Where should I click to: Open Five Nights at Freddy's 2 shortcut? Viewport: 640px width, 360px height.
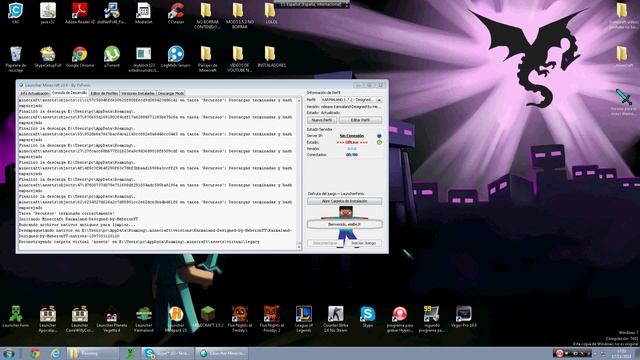tap(271, 319)
